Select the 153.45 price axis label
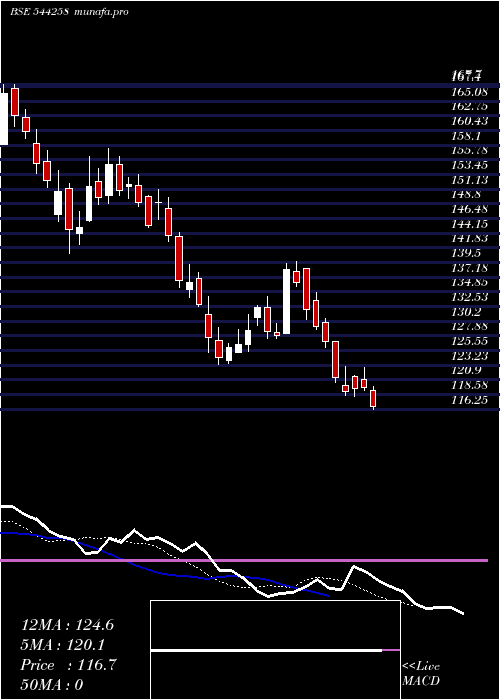500x700 pixels. [470, 165]
